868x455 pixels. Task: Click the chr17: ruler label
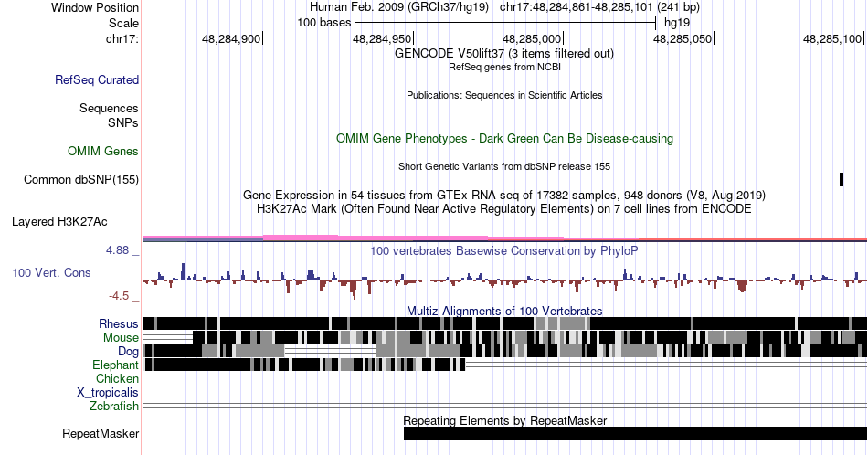(122, 38)
